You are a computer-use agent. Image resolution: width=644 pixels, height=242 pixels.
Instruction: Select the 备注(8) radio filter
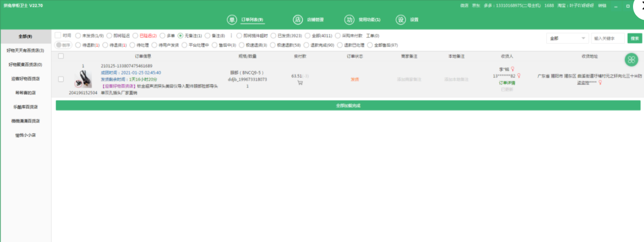click(207, 36)
